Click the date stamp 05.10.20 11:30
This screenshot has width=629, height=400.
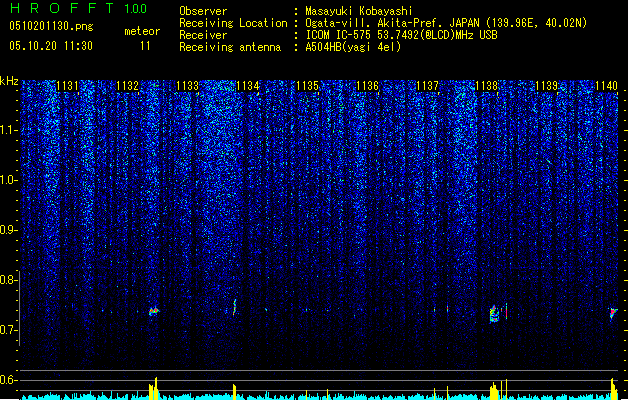(x=51, y=46)
